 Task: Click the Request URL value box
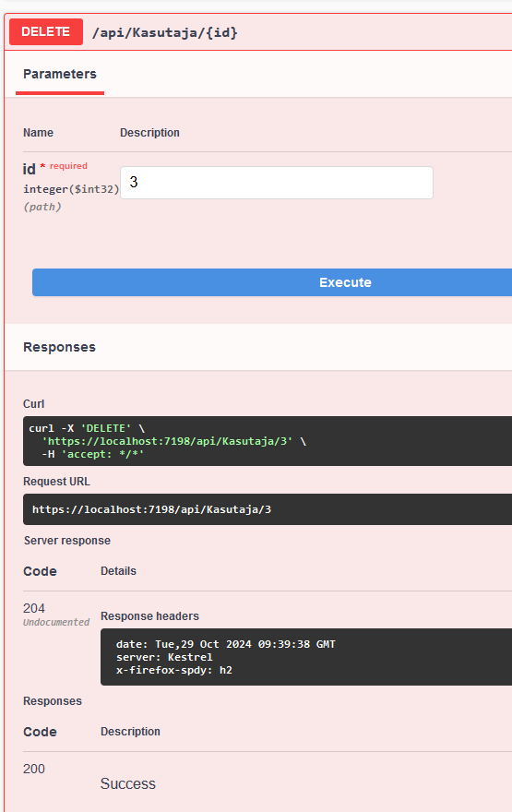click(268, 509)
